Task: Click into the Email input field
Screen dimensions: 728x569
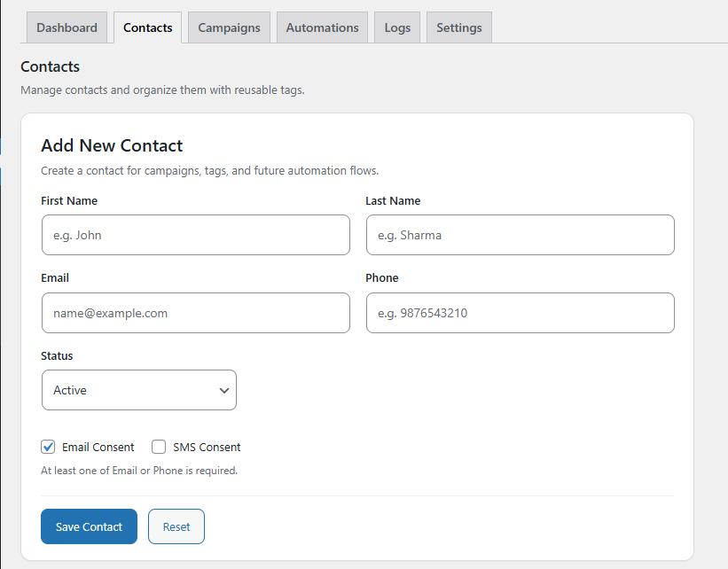Action: 195,313
